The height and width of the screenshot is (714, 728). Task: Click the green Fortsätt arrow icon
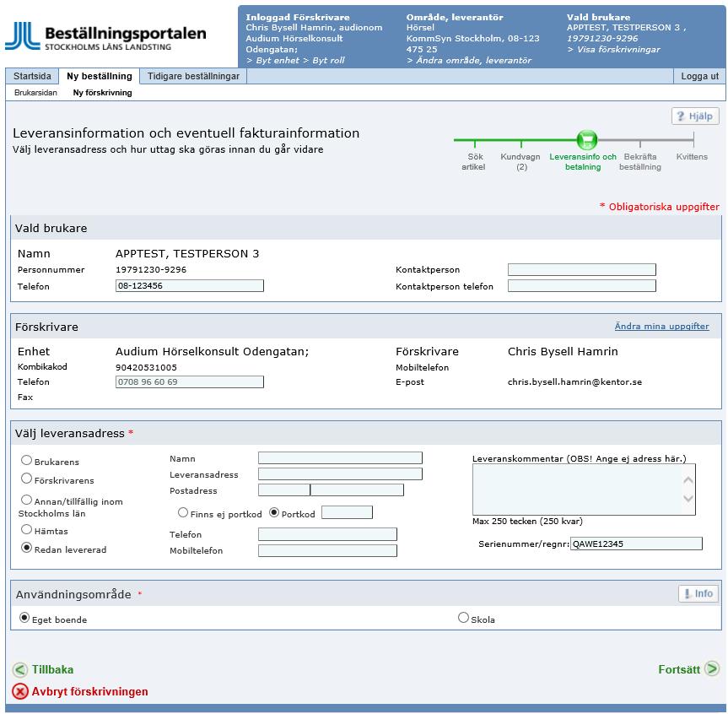pyautogui.click(x=712, y=668)
